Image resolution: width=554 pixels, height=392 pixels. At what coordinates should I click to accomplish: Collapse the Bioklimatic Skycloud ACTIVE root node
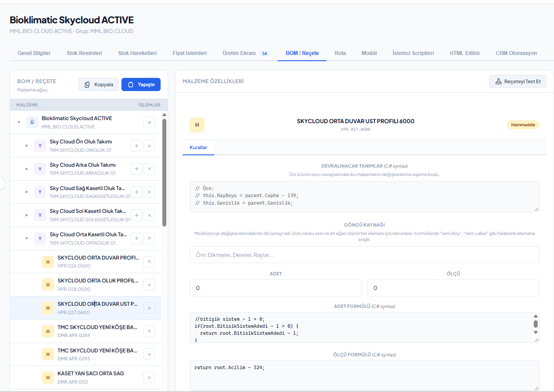(x=18, y=122)
